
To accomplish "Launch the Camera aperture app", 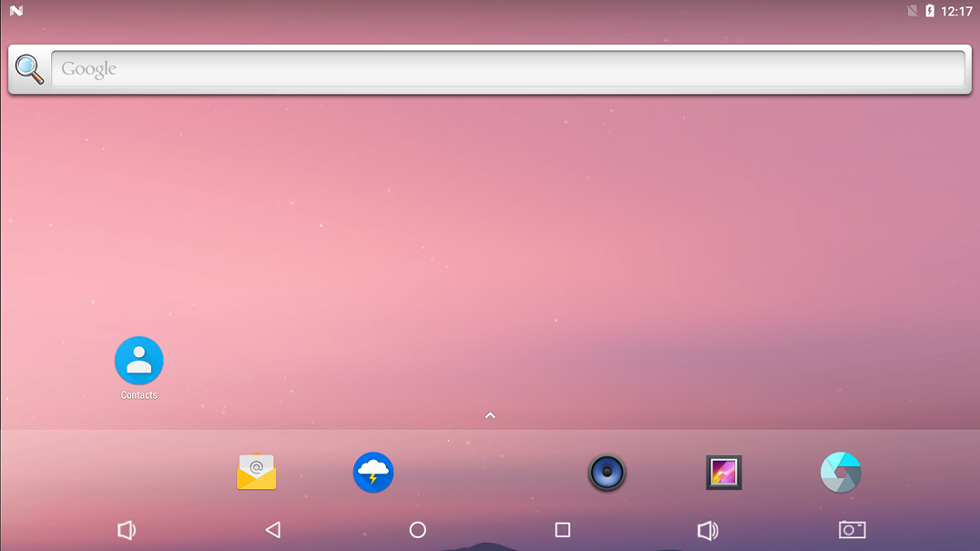I will click(841, 473).
